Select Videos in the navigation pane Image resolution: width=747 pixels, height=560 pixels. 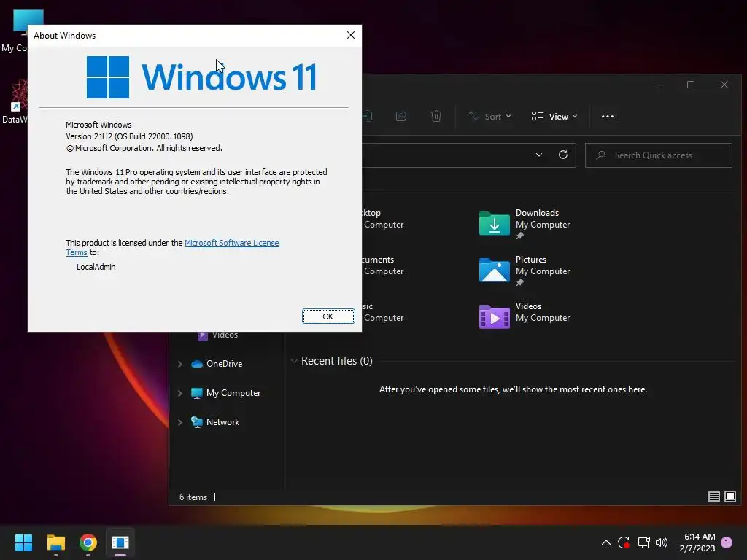(217, 335)
